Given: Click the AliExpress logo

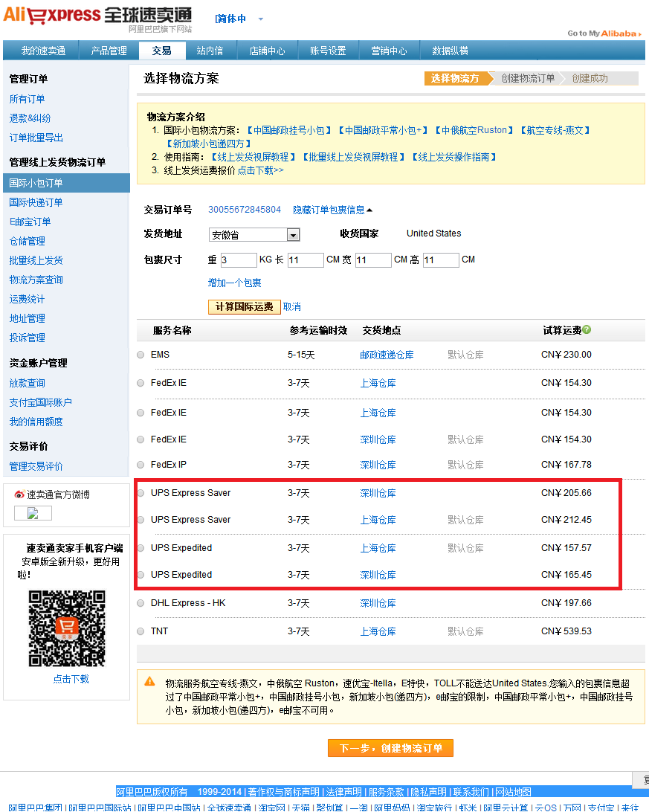Looking at the screenshot, I should pyautogui.click(x=98, y=18).
